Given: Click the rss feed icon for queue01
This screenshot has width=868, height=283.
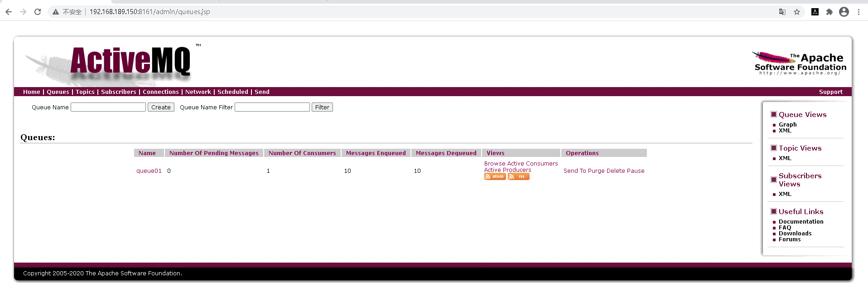Looking at the screenshot, I should [x=518, y=176].
